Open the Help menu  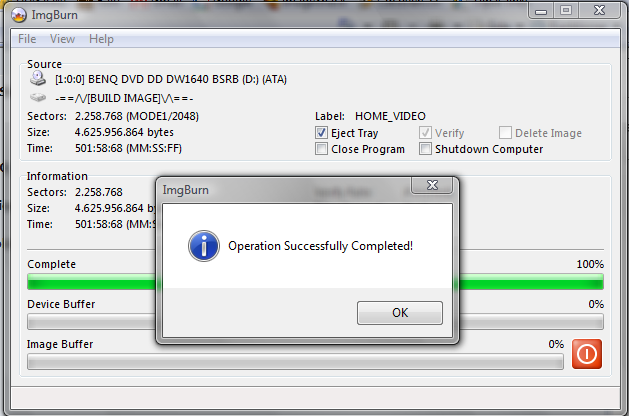(101, 39)
